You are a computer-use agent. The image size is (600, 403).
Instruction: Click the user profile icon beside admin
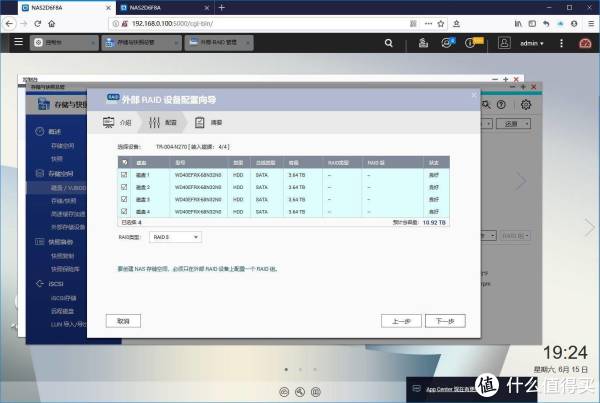point(503,43)
